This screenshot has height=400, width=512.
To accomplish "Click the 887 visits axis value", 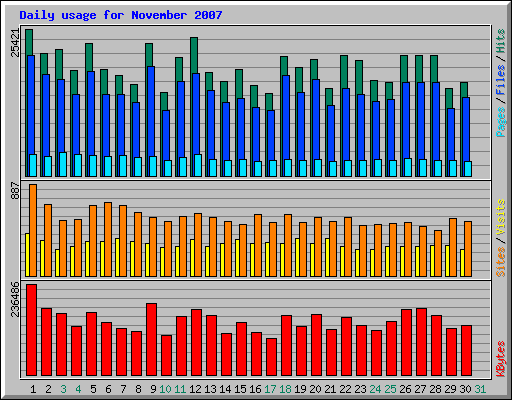I will [16, 191].
